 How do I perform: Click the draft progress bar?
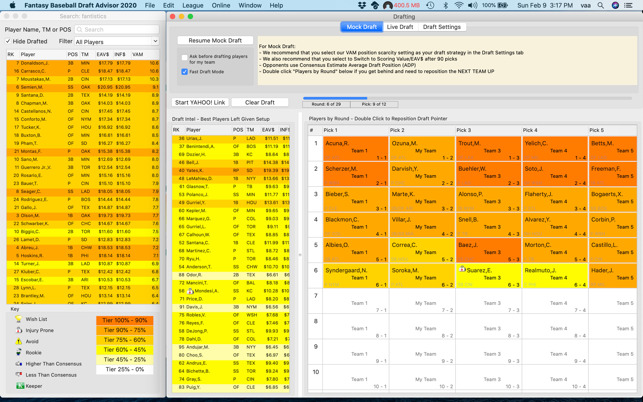coord(467,98)
